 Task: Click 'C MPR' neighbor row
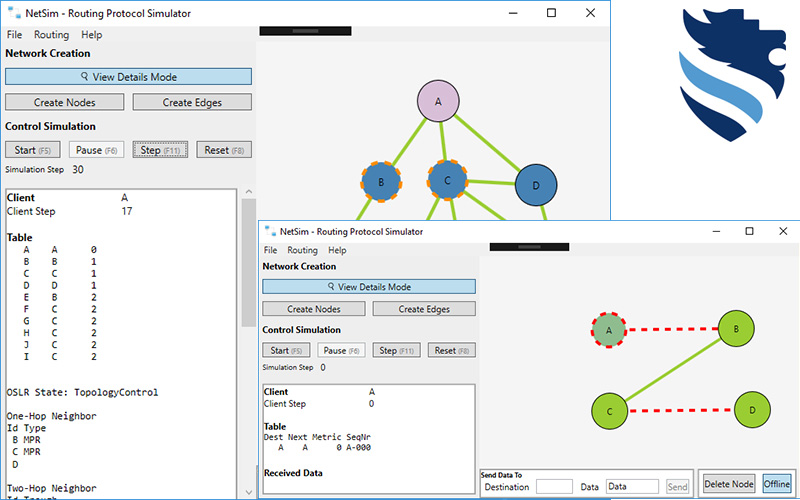(26, 452)
